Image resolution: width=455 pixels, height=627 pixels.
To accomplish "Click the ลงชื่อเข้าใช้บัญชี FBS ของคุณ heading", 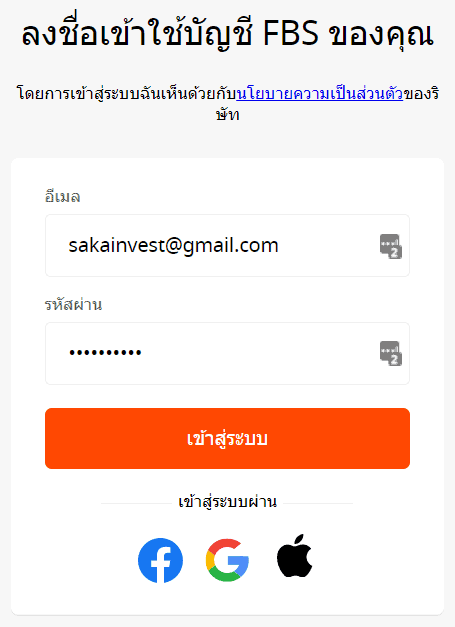I will [x=228, y=34].
